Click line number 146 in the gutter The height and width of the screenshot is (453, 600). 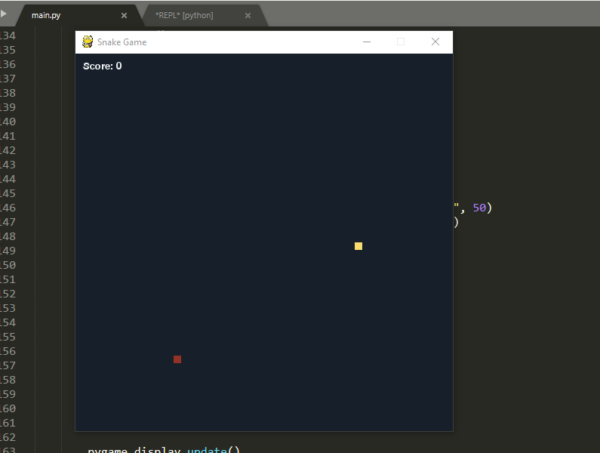(8, 208)
